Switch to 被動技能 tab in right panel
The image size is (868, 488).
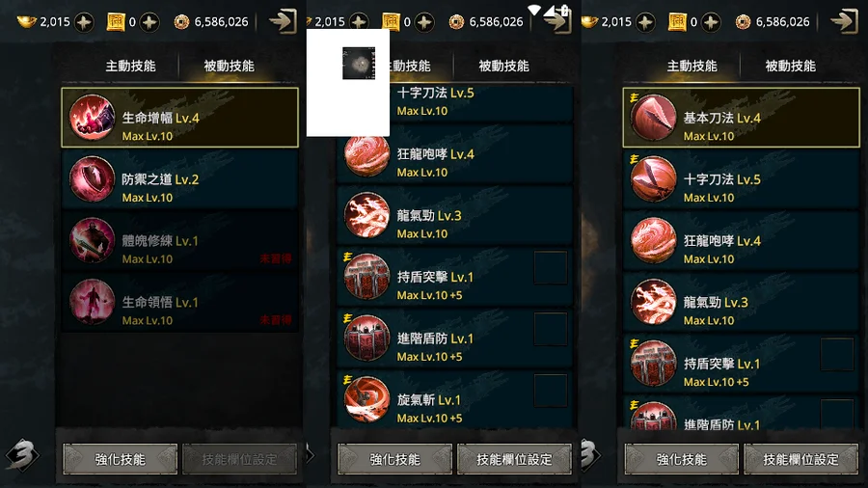pyautogui.click(x=790, y=66)
